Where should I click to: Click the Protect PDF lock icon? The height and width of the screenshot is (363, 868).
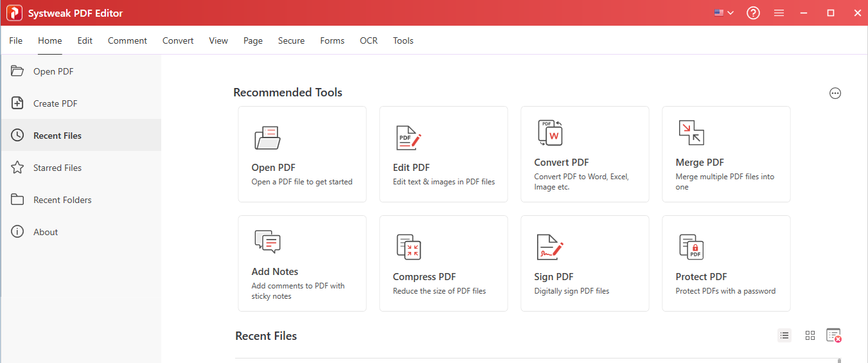[x=691, y=247]
